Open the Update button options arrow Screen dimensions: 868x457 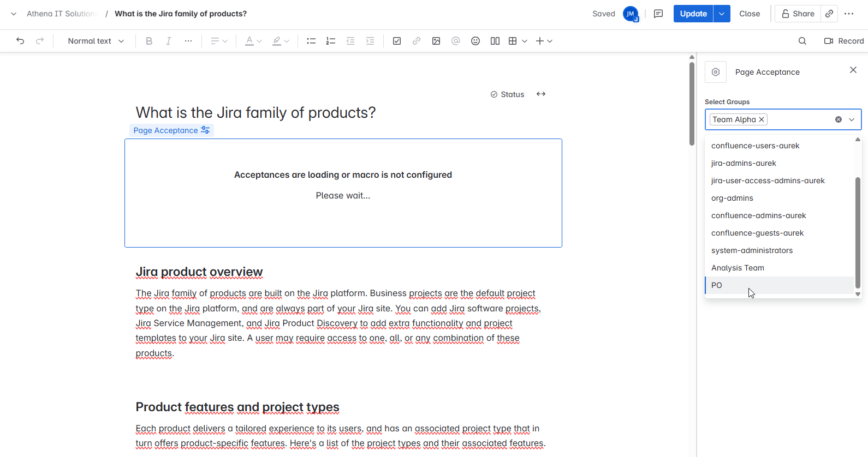click(x=722, y=14)
